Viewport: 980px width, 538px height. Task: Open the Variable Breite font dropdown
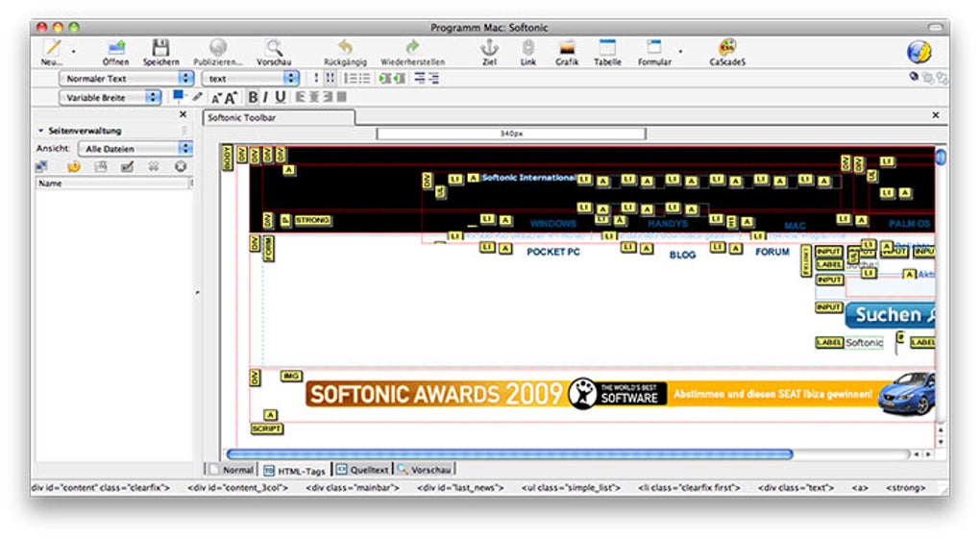110,97
